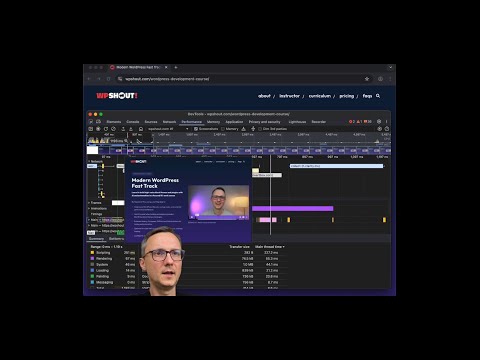Click the purple long task bar in timeline
Screen dimensions: 480x360
coord(292,209)
